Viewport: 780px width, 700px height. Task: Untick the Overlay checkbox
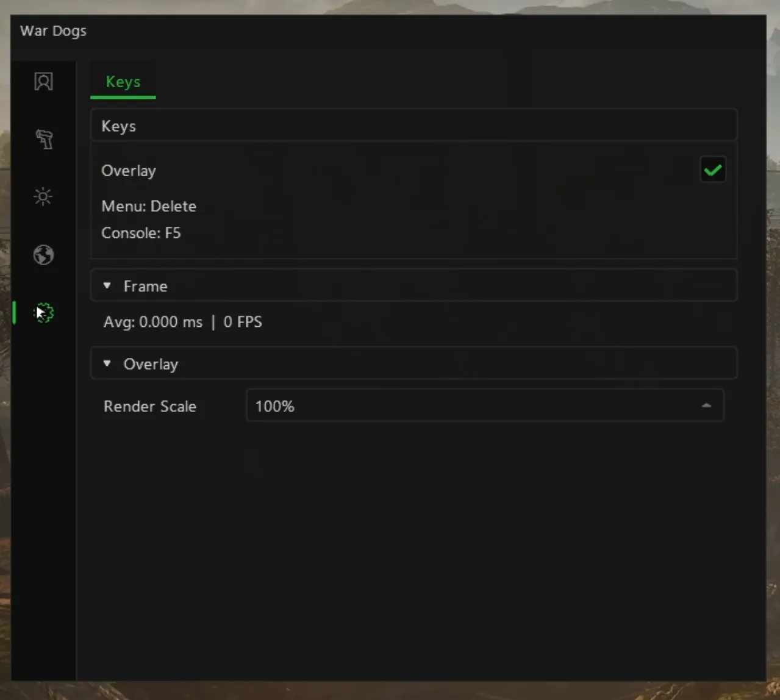(x=712, y=170)
